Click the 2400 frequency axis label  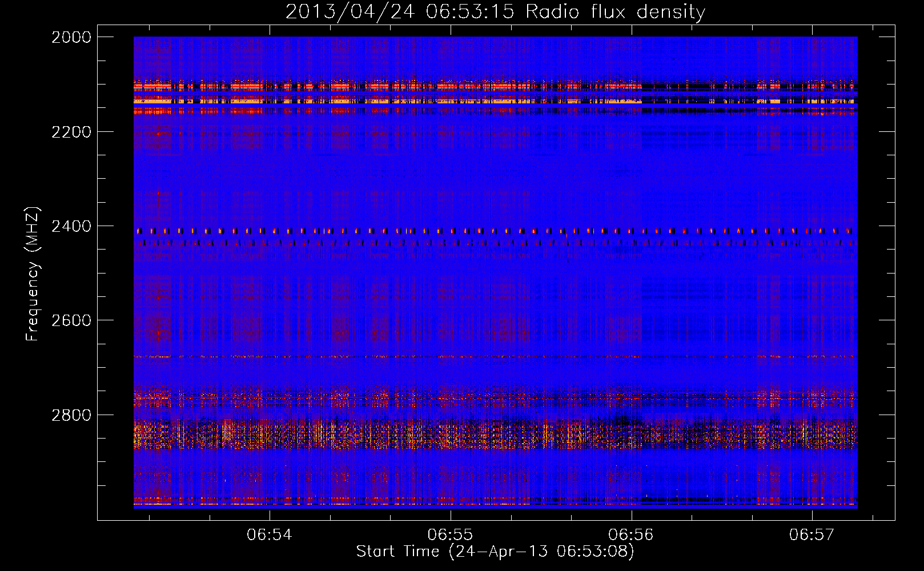point(71,227)
